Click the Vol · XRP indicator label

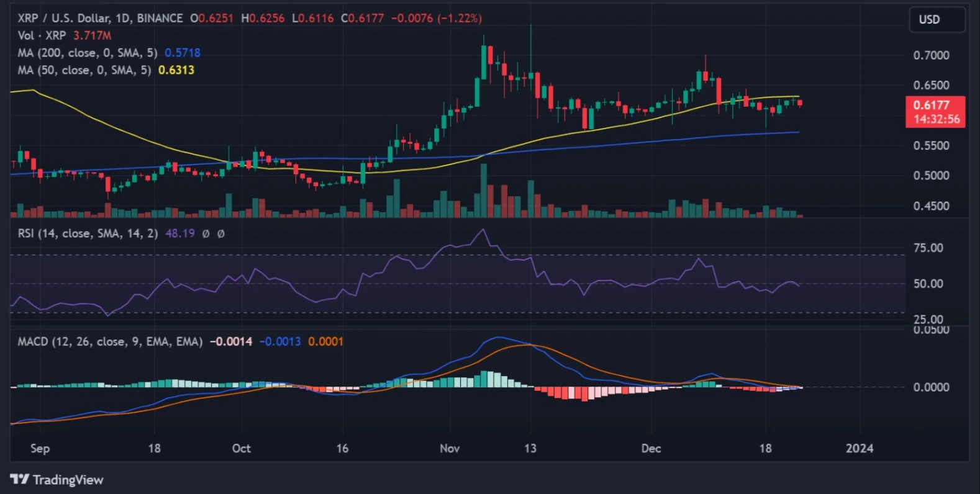click(42, 35)
